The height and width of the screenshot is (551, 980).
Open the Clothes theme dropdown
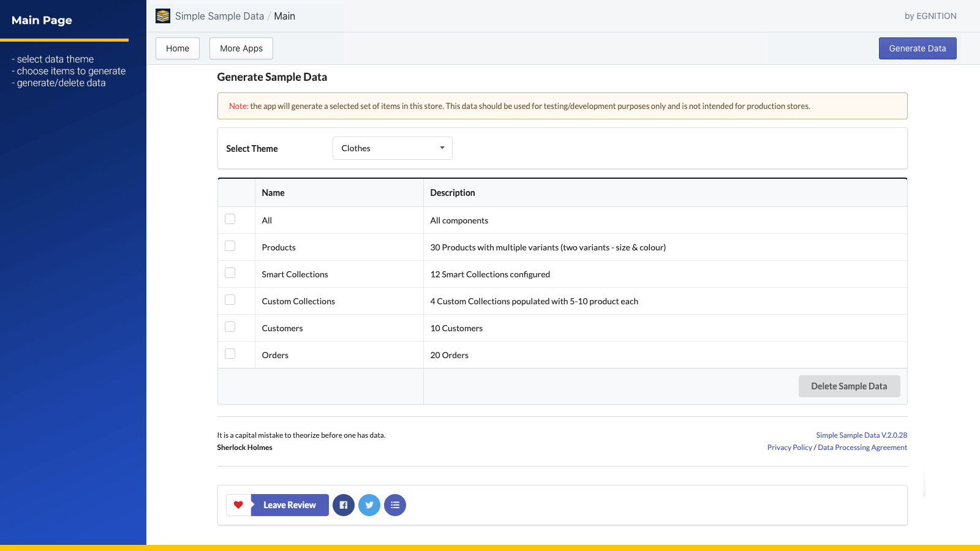[x=392, y=148]
